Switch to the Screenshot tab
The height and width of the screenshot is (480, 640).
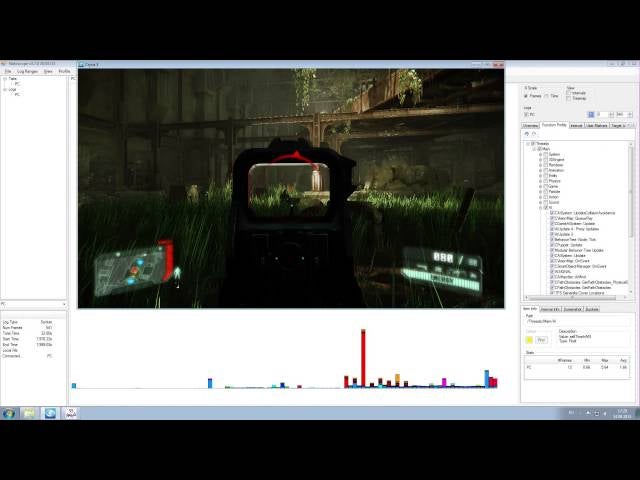tap(574, 309)
